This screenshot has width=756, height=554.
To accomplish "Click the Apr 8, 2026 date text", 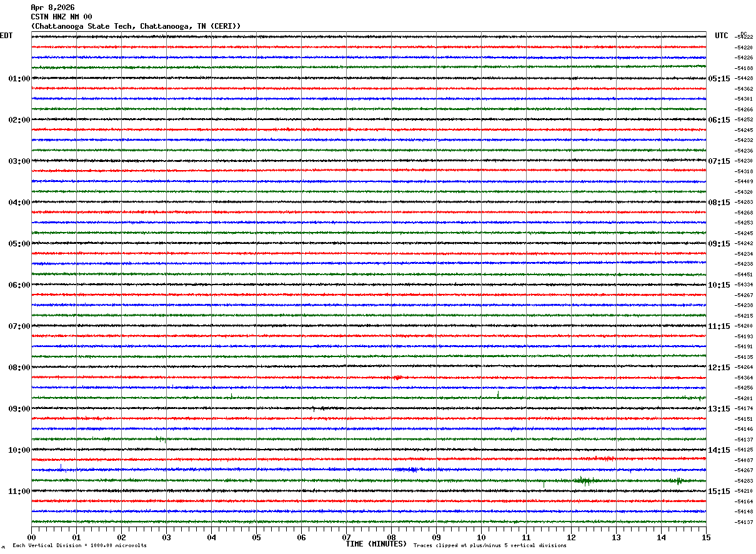I will (x=52, y=8).
